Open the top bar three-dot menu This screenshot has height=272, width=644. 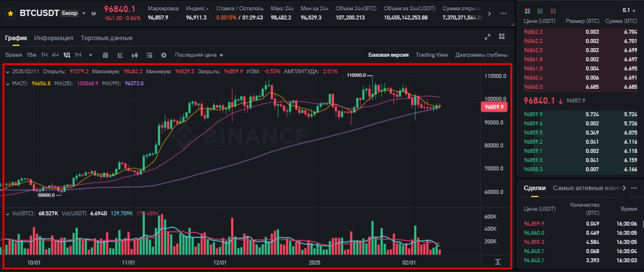[504, 14]
